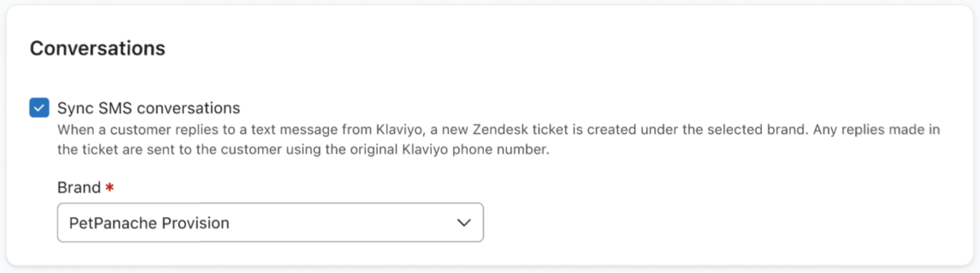Uncheck the Sync SMS conversations checkbox
Viewport: 980px width, 273px height.
39,108
